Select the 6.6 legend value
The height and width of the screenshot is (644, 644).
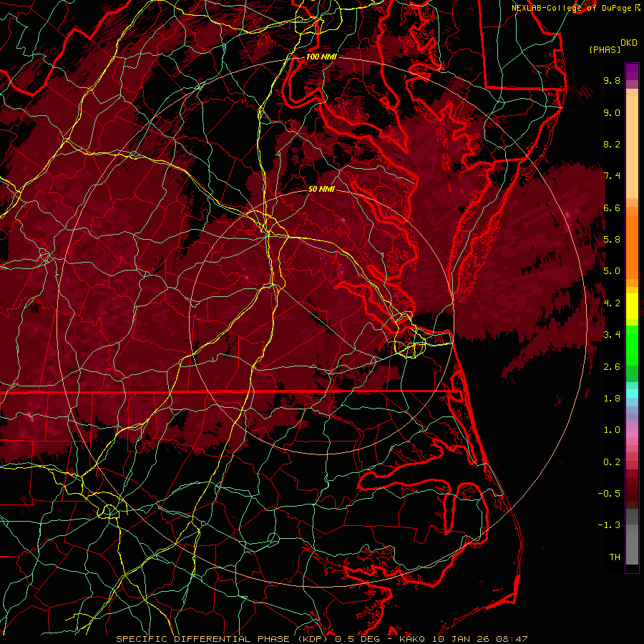(612, 208)
